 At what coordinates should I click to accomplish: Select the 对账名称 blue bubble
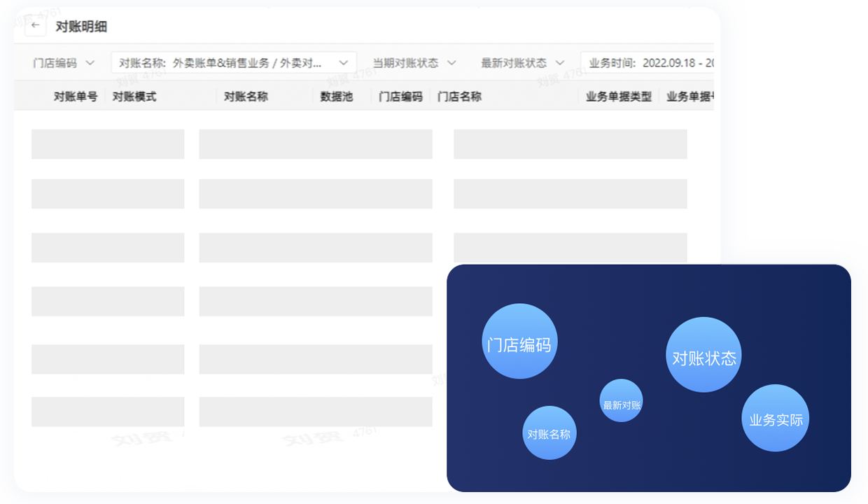tap(549, 433)
